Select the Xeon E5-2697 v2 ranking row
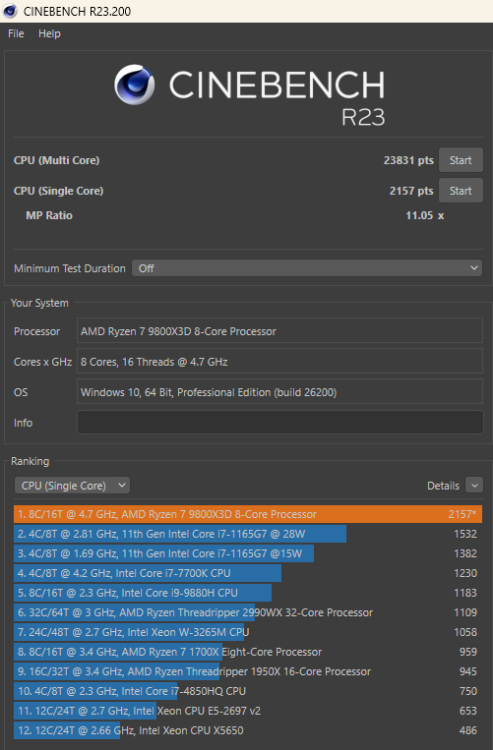The image size is (493, 750). point(248,710)
